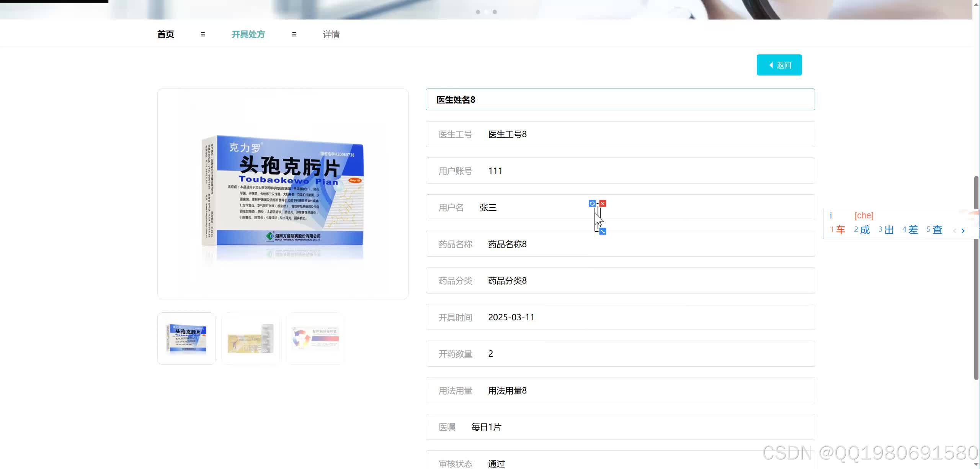Screen dimensions: 980x469
Task: Select the rightmost capsule product thumbnail
Action: (315, 338)
